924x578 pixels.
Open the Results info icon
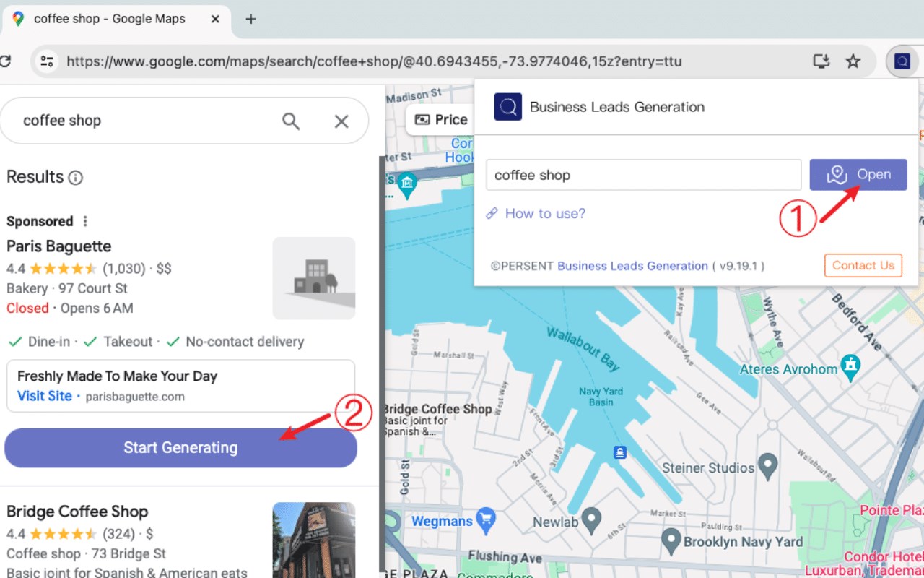(75, 177)
